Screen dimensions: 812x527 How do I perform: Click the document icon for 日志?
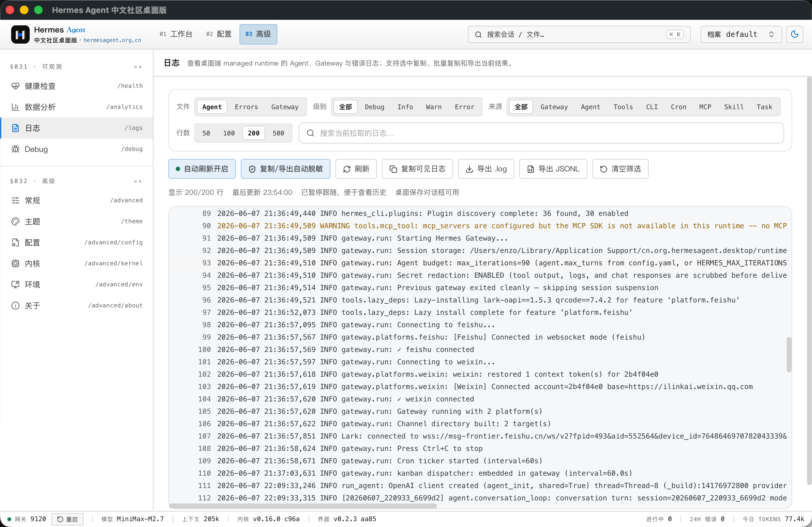click(15, 128)
